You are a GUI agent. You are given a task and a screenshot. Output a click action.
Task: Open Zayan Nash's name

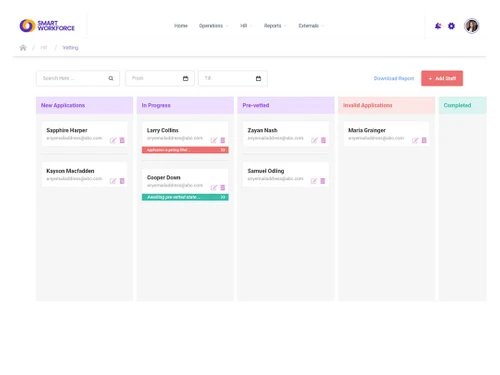(262, 130)
